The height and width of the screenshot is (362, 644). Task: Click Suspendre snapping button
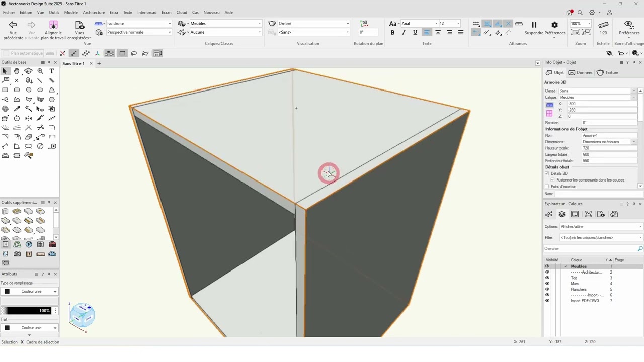pyautogui.click(x=534, y=28)
